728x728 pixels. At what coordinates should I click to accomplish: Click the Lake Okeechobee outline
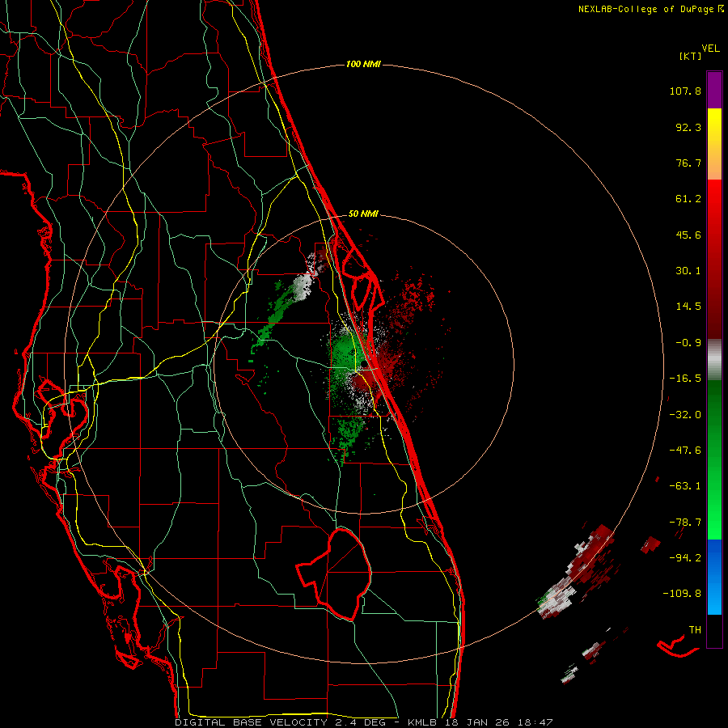coord(335,574)
